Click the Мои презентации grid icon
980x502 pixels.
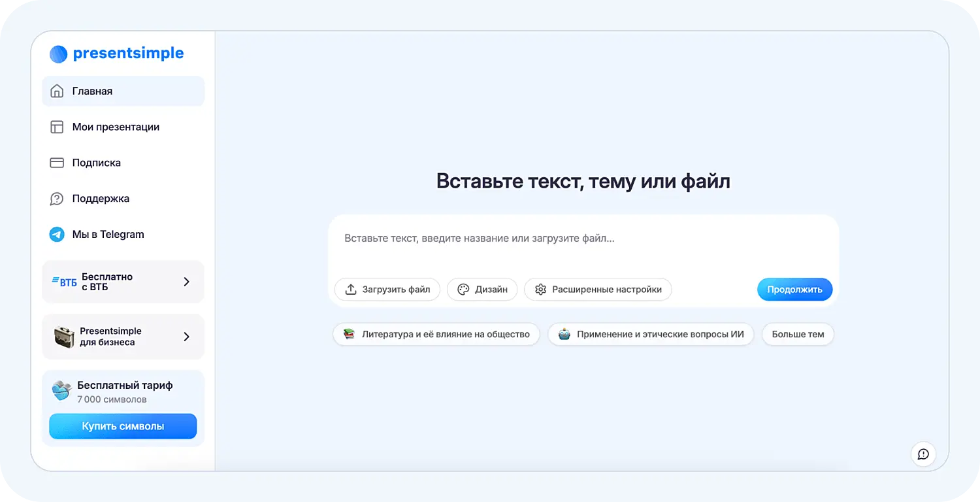click(57, 127)
